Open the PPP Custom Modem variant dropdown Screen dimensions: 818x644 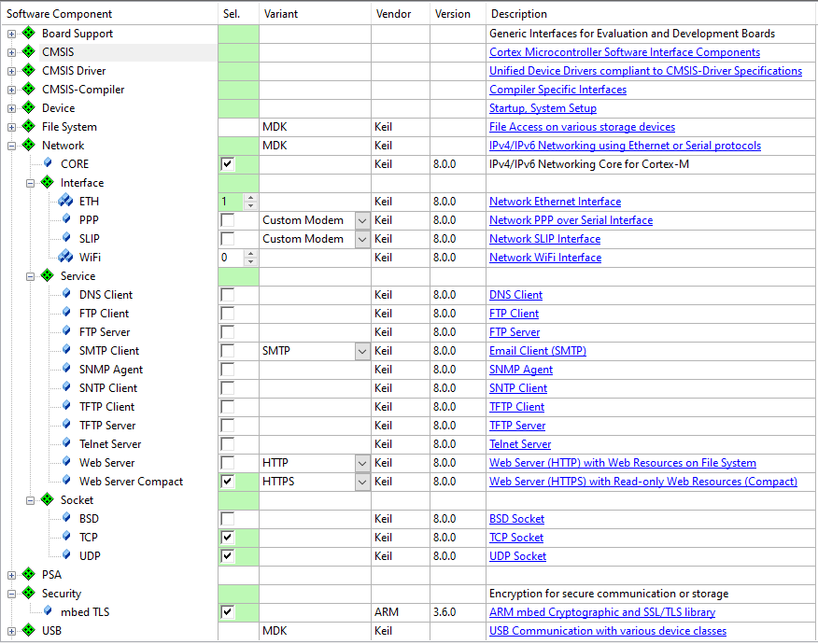tap(361, 220)
